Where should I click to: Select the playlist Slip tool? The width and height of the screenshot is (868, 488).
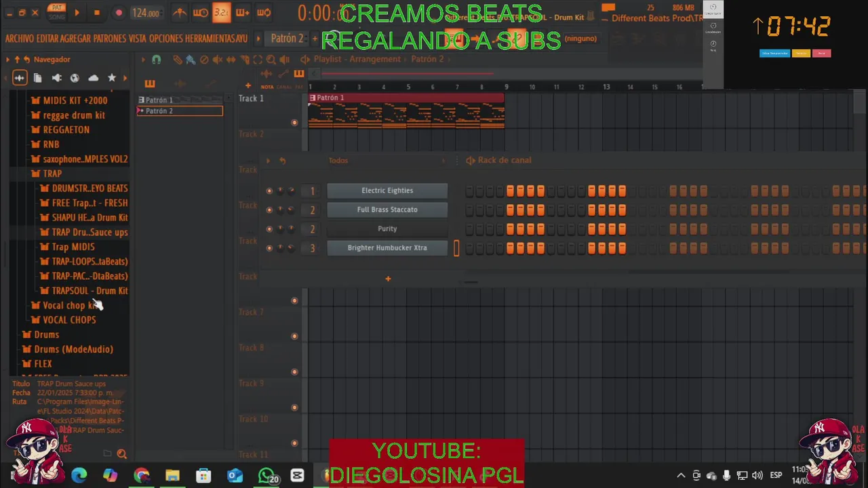[x=231, y=60]
